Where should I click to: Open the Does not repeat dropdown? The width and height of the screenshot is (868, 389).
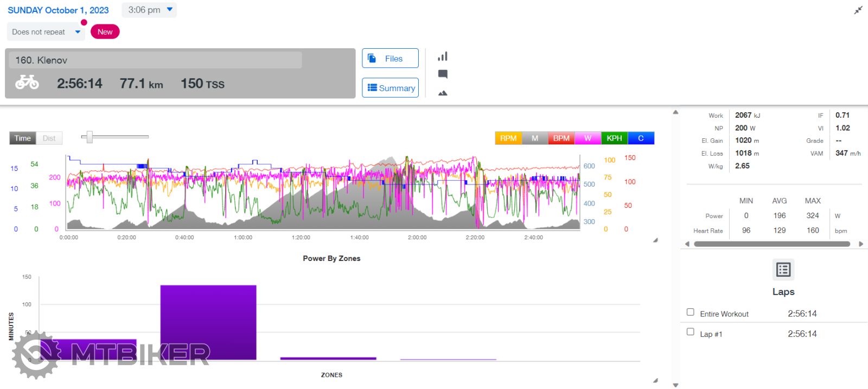click(x=46, y=32)
